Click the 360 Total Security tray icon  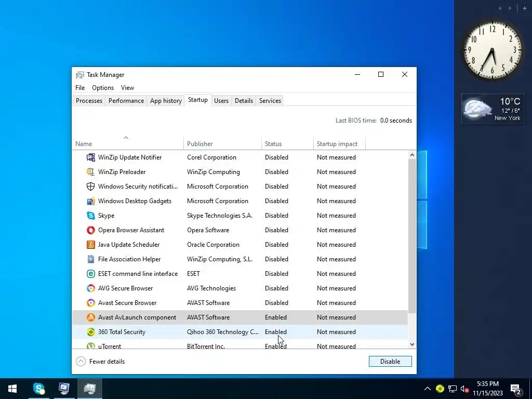440,389
